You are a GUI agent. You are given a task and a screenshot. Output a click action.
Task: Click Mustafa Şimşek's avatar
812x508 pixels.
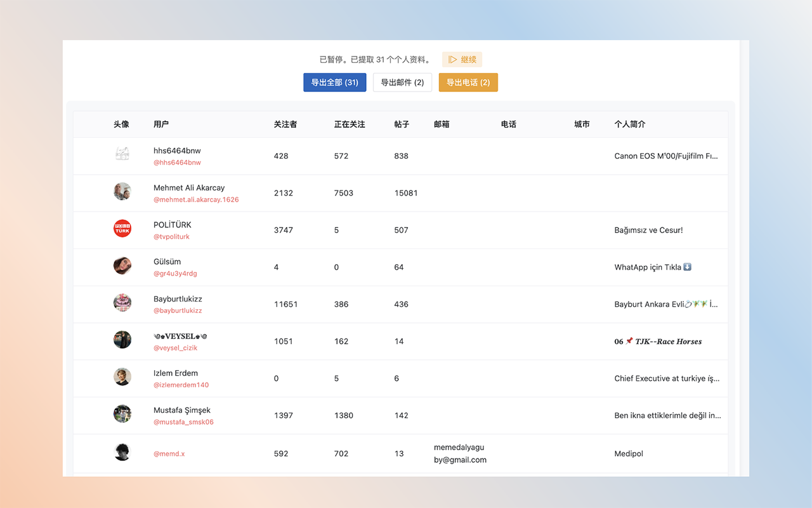(122, 414)
